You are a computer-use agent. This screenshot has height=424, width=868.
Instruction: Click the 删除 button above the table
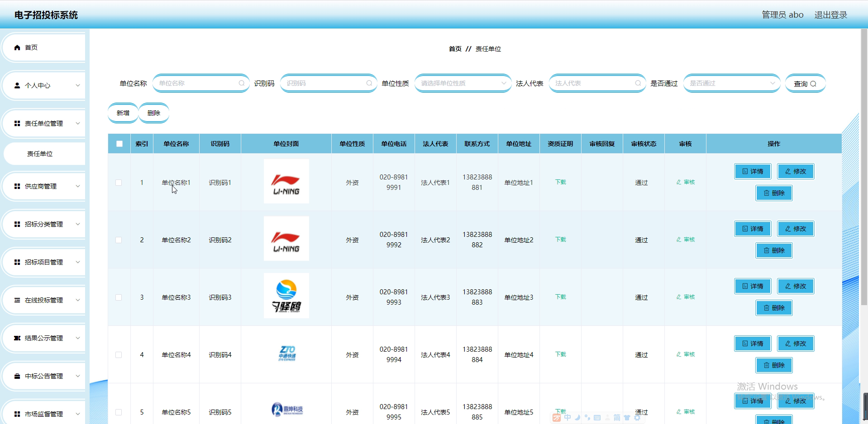pos(154,113)
